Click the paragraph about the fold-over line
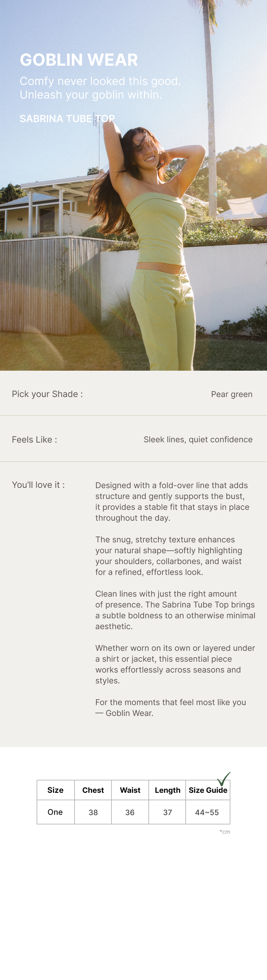The height and width of the screenshot is (980, 267). pyautogui.click(x=172, y=501)
